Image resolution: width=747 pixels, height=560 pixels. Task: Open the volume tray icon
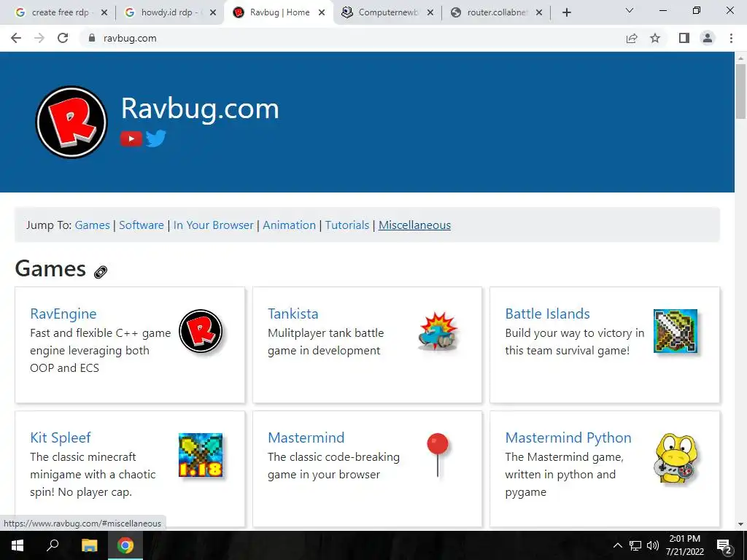tap(653, 545)
